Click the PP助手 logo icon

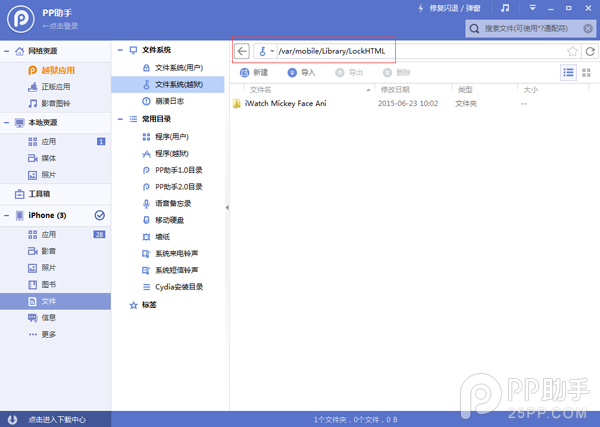click(x=21, y=19)
